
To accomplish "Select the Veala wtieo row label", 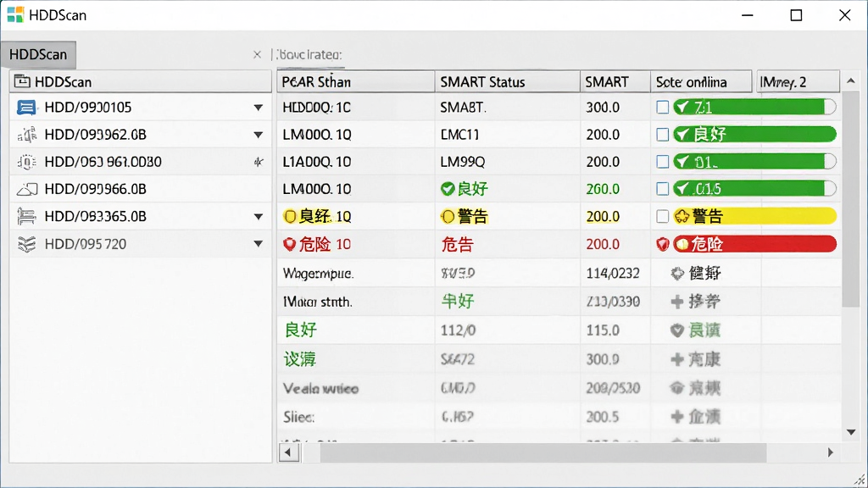I will pyautogui.click(x=320, y=388).
